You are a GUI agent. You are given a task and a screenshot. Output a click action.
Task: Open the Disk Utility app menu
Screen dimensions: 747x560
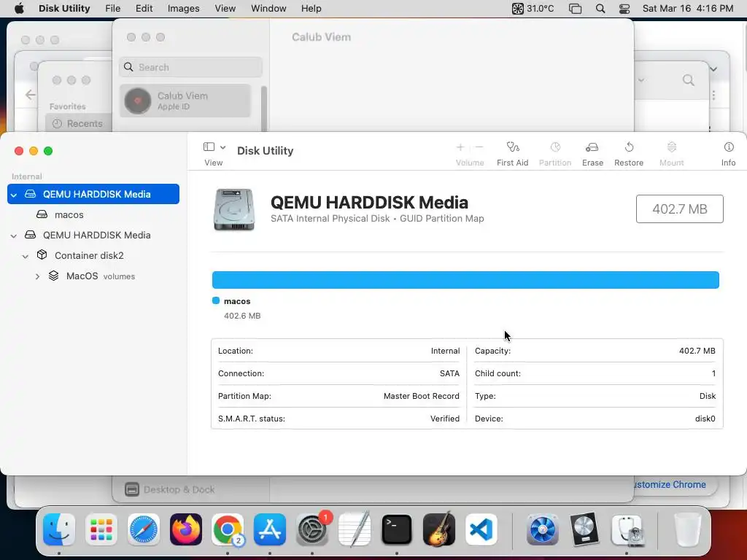64,9
